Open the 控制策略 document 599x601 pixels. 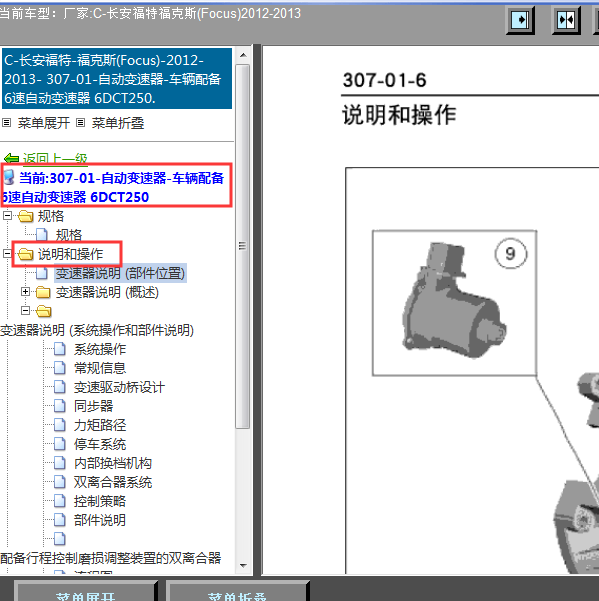(100, 501)
